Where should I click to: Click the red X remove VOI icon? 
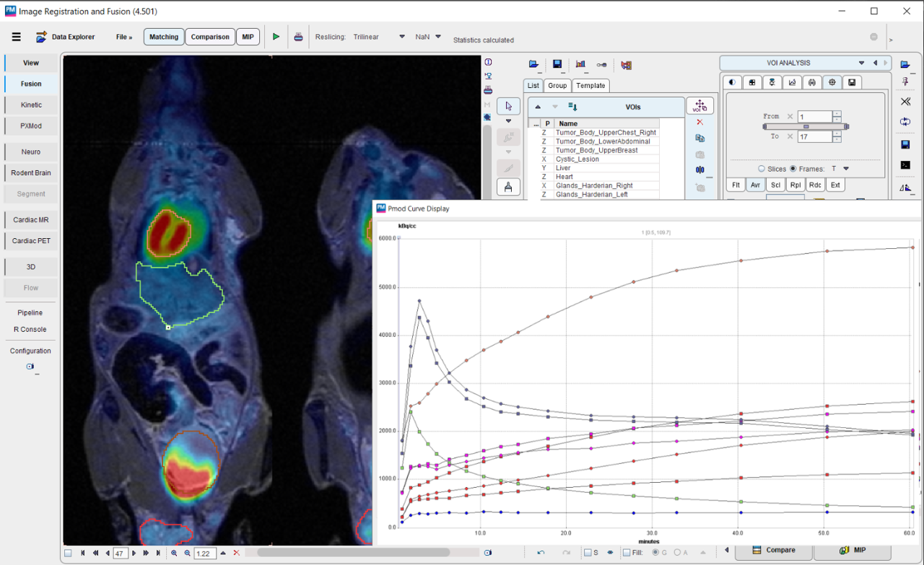[699, 123]
